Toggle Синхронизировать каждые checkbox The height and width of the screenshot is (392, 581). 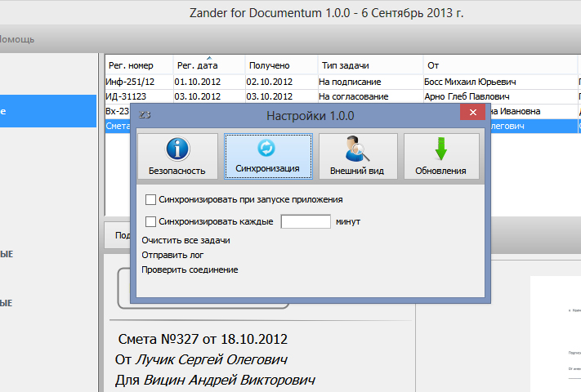point(150,220)
